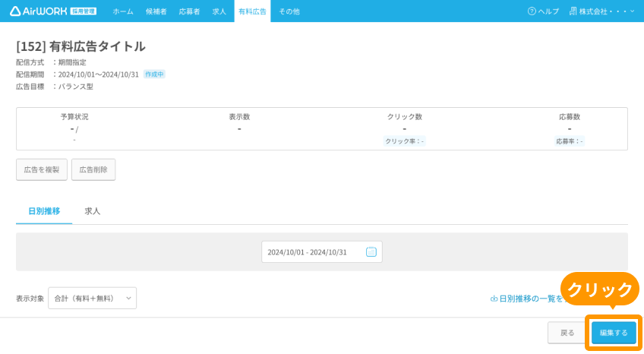The width and height of the screenshot is (644, 354).
Task: Click the 応募率 badge
Action: coord(570,141)
